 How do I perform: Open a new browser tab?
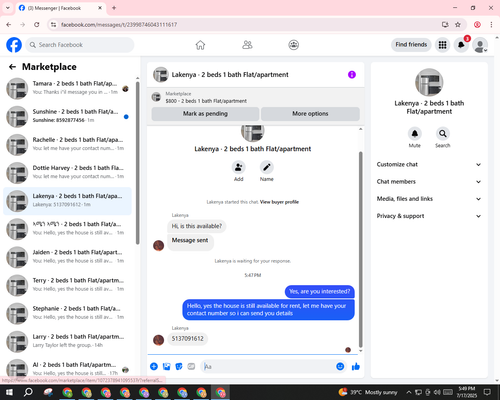coord(114,8)
